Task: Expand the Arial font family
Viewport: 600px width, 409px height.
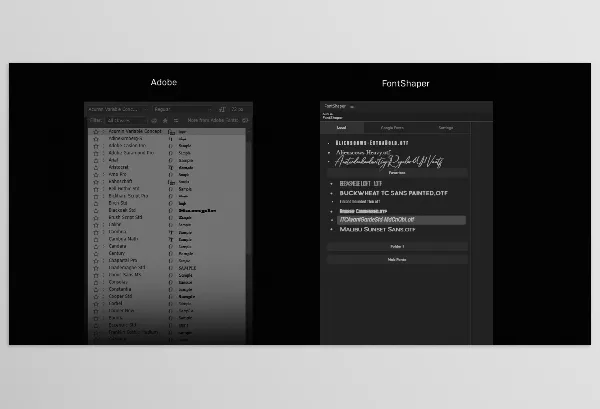Action: 103,160
